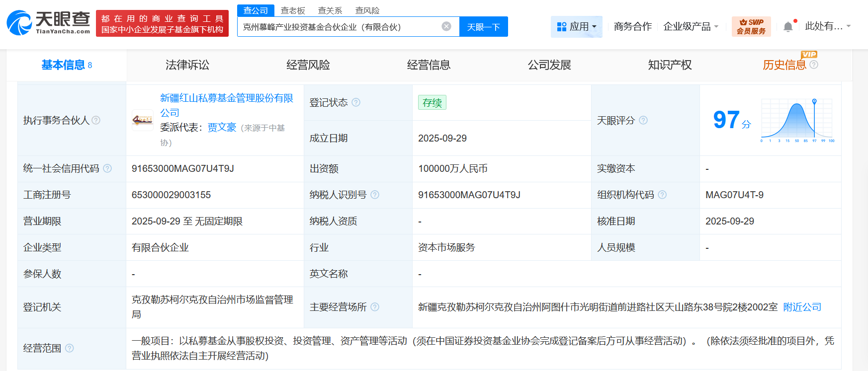Switch to the 法律诉讼 tab
This screenshot has width=868, height=371.
point(187,65)
